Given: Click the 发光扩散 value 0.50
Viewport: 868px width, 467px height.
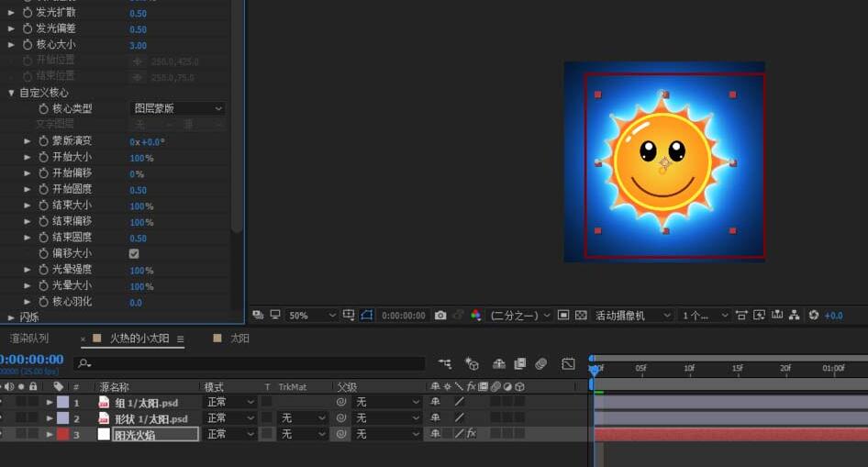Looking at the screenshot, I should pyautogui.click(x=138, y=14).
